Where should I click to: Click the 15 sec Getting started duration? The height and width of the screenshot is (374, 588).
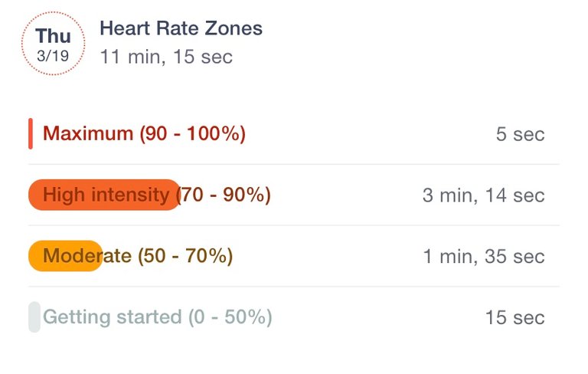click(514, 318)
